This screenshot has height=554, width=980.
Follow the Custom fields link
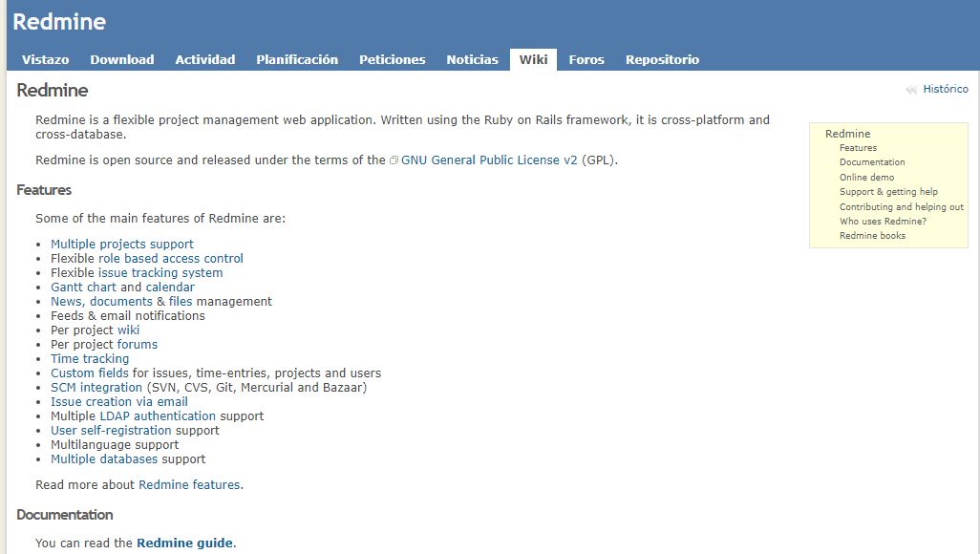pos(90,373)
